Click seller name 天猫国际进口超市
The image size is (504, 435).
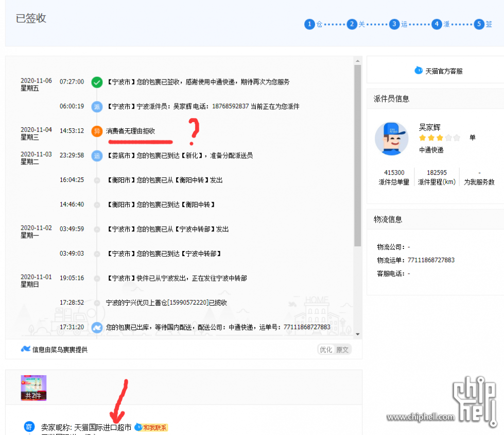[x=103, y=427]
